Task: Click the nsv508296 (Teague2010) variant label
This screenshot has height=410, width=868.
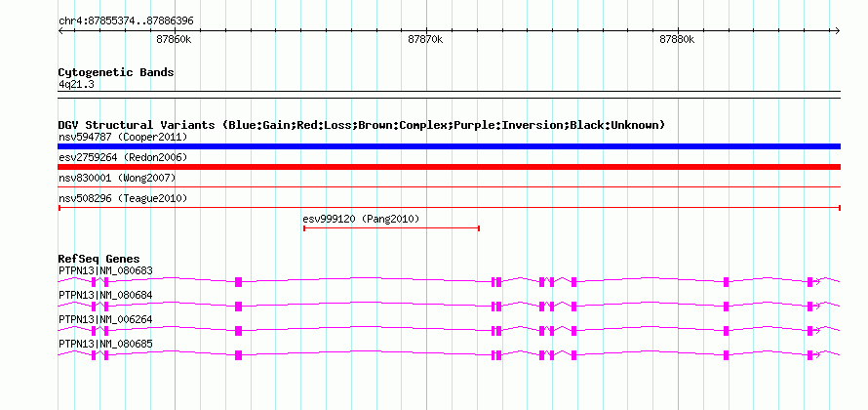Action: (123, 198)
